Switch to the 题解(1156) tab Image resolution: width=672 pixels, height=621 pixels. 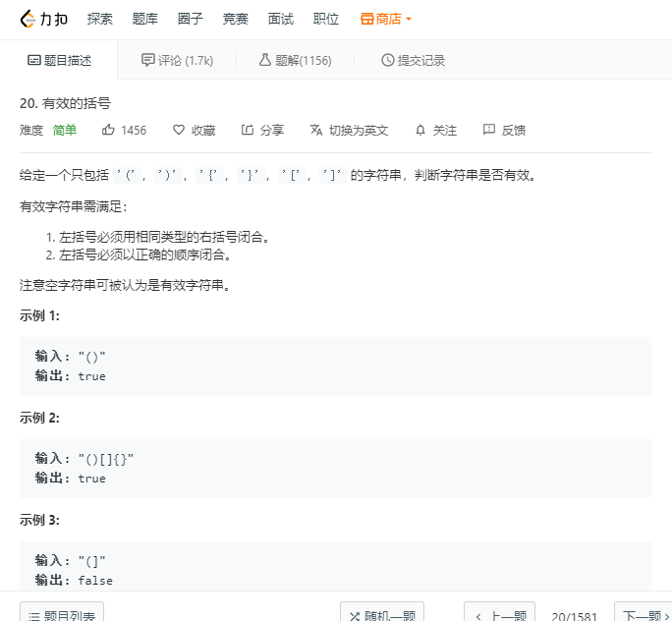point(296,60)
